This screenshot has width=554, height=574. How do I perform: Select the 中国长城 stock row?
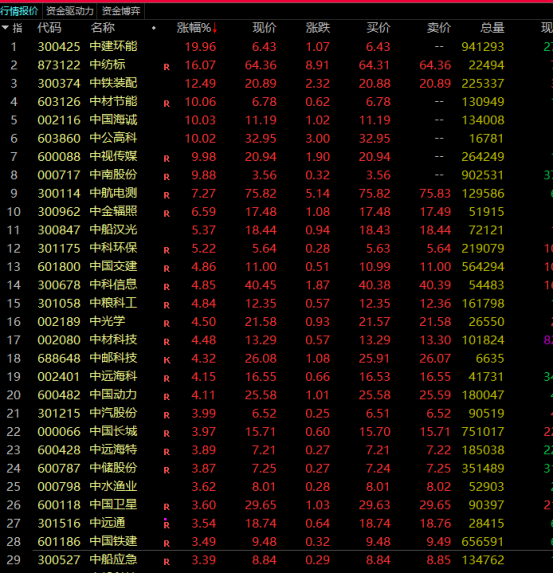coord(276,432)
